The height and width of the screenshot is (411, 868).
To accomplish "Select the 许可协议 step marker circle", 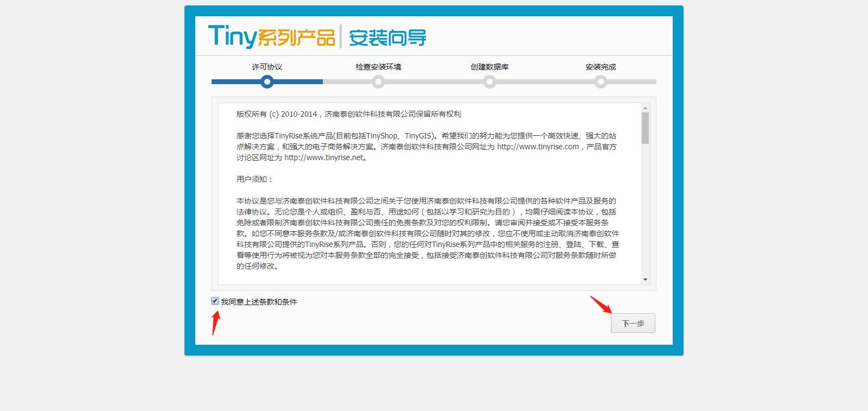I will tap(267, 81).
